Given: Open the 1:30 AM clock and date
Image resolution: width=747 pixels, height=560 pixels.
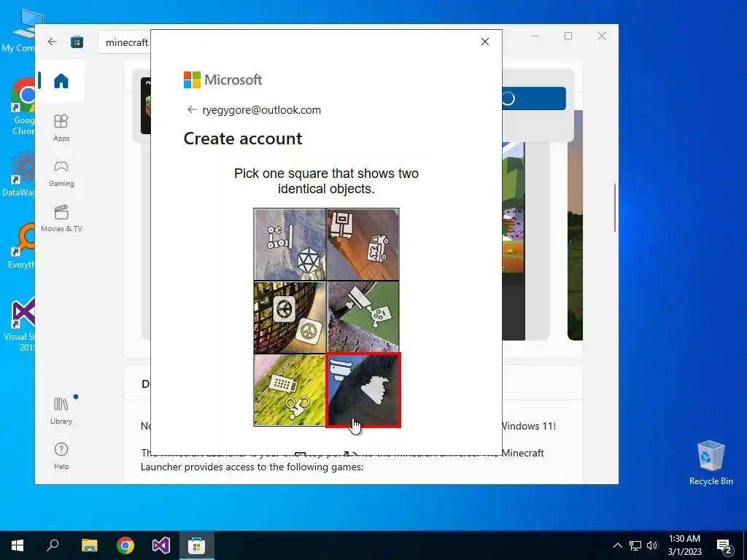Looking at the screenshot, I should (684, 545).
